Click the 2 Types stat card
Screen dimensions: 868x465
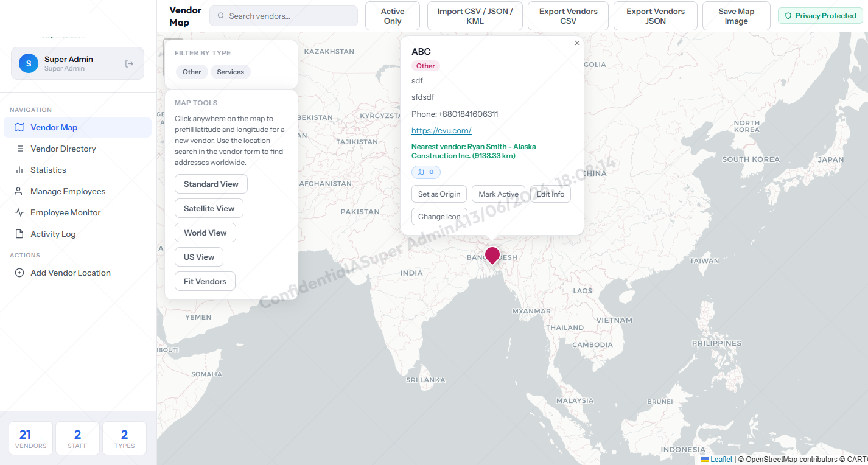pyautogui.click(x=124, y=438)
